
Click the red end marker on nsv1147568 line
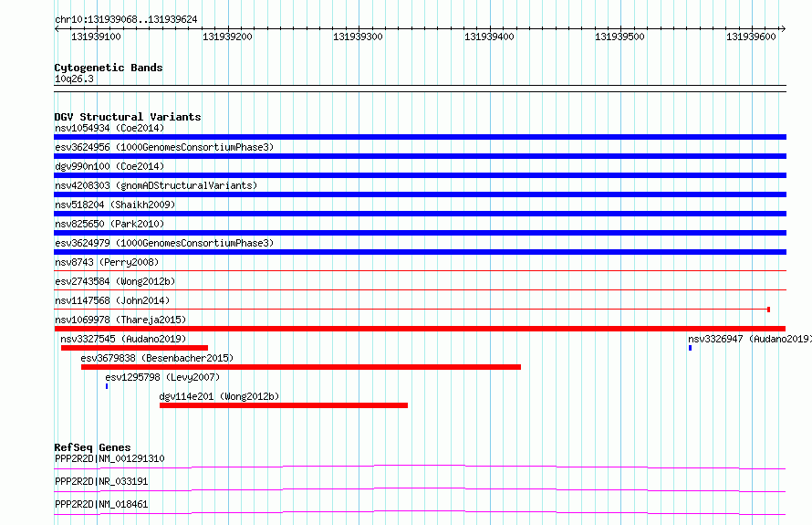tap(768, 310)
